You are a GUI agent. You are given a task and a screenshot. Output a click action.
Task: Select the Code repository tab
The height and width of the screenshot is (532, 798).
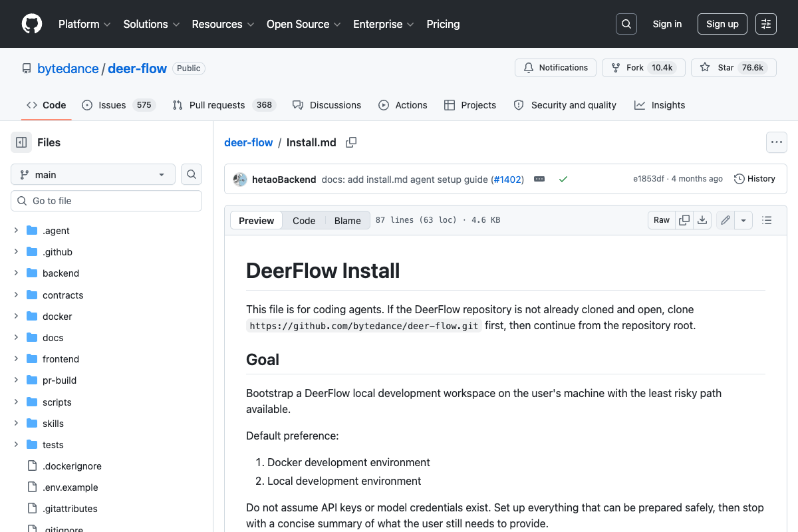click(47, 105)
